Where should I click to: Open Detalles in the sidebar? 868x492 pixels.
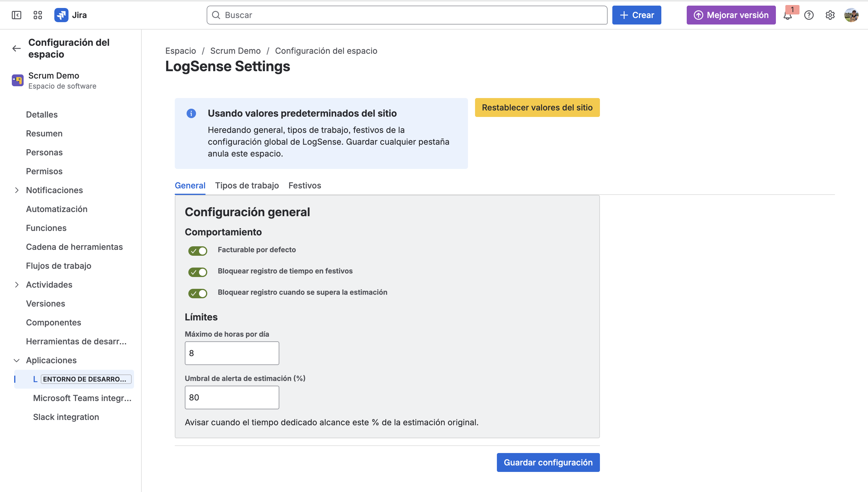pyautogui.click(x=42, y=115)
